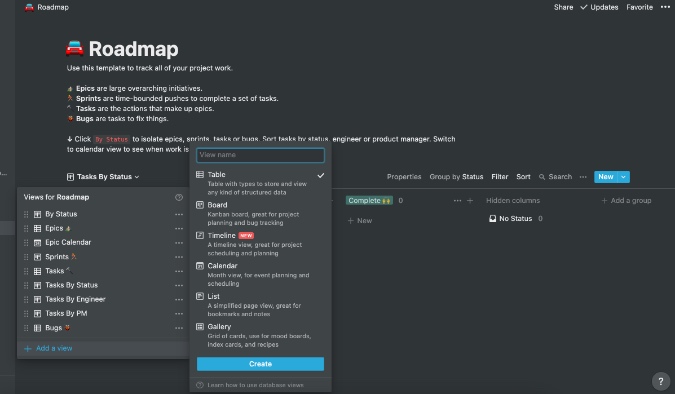The height and width of the screenshot is (394, 675).
Task: Open the help question mark button
Action: [661, 381]
